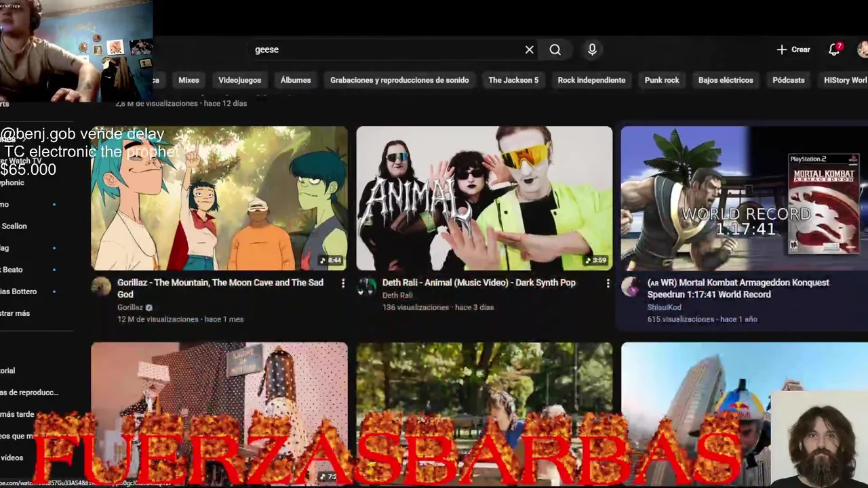Start voice search with the microphone icon
The height and width of the screenshot is (488, 868).
[x=592, y=49]
